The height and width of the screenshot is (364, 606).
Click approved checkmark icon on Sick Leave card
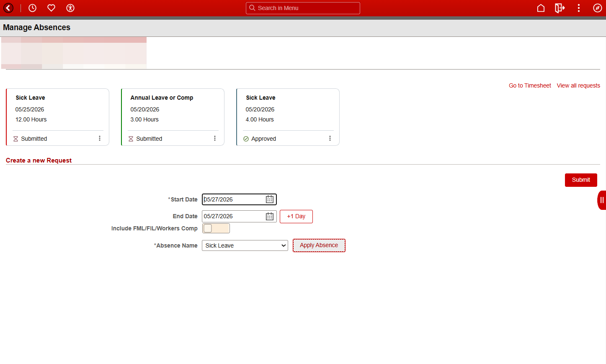pos(246,139)
